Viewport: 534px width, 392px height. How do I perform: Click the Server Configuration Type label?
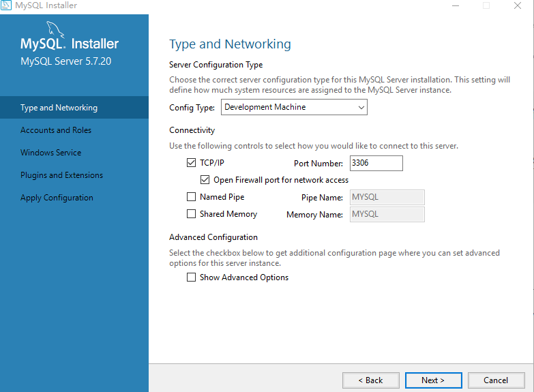coord(216,65)
